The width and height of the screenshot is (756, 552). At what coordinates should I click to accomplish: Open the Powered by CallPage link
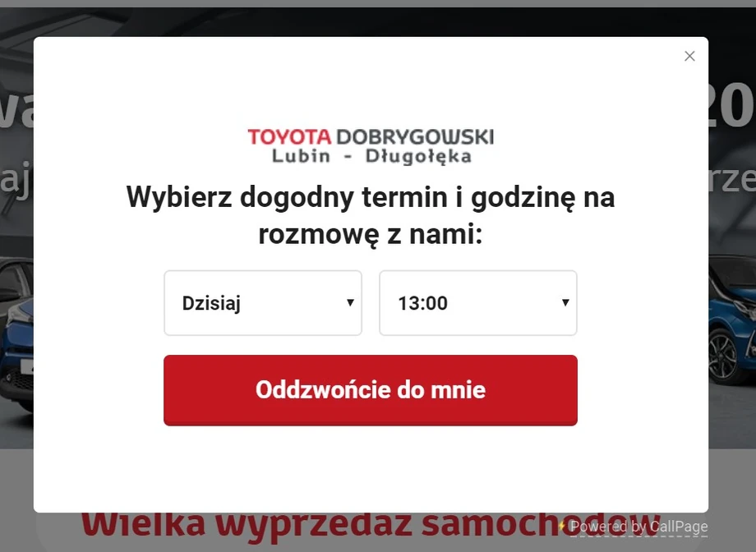coord(638,527)
